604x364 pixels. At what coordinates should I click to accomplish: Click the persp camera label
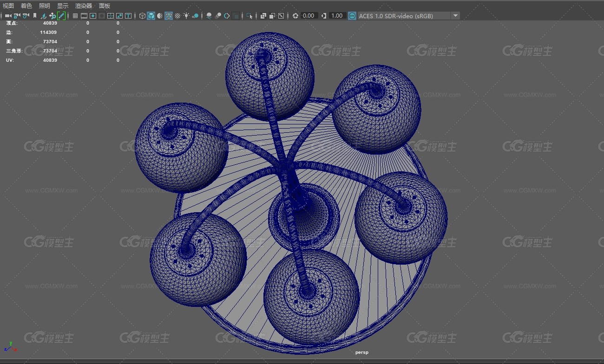[362, 352]
